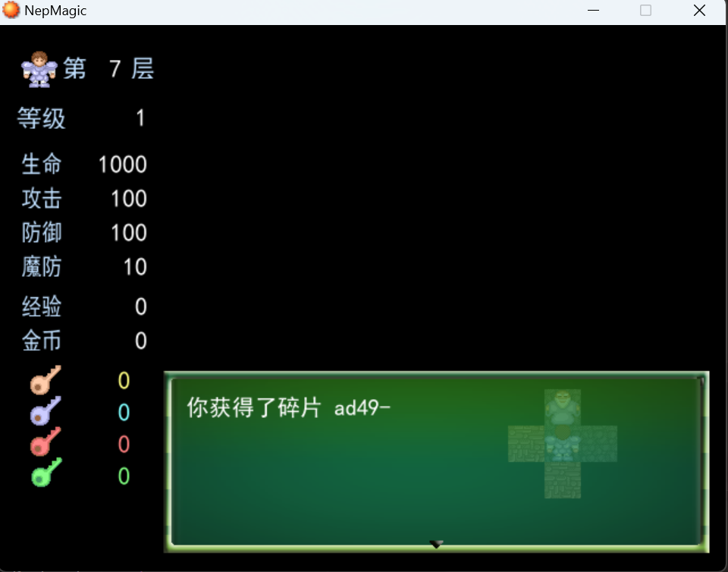Click the '经验' experience label

[42, 306]
